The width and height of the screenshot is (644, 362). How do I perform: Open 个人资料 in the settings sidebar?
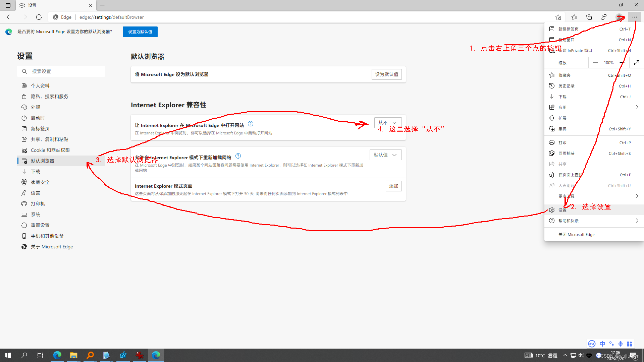tap(61, 86)
